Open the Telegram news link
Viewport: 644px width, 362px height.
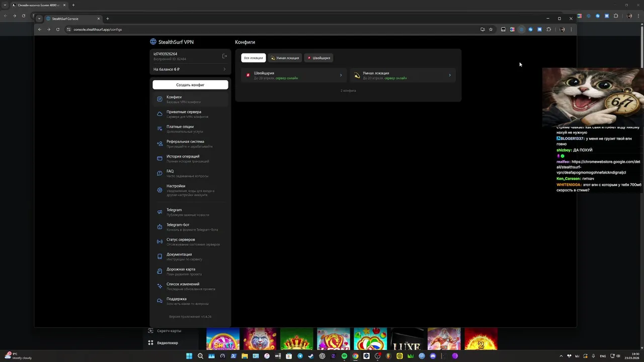(190, 212)
